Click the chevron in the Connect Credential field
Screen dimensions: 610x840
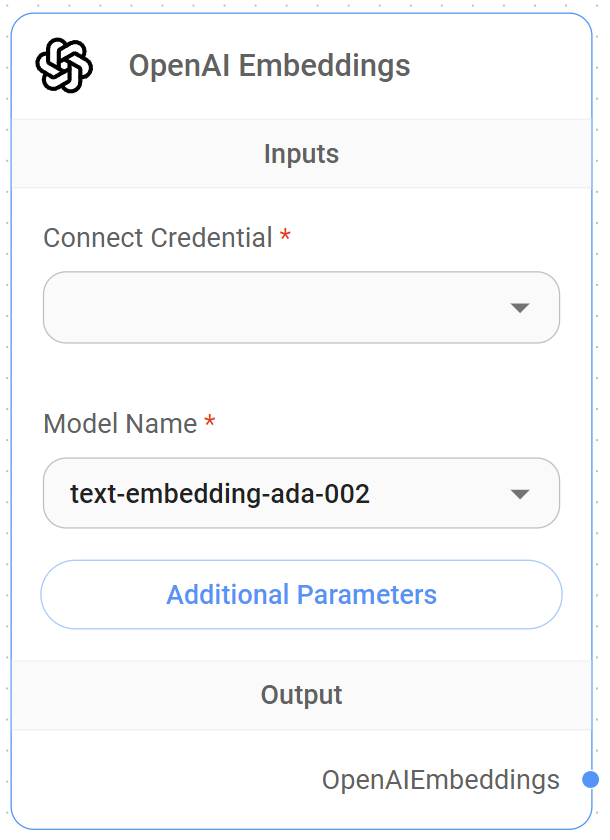pyautogui.click(x=521, y=307)
